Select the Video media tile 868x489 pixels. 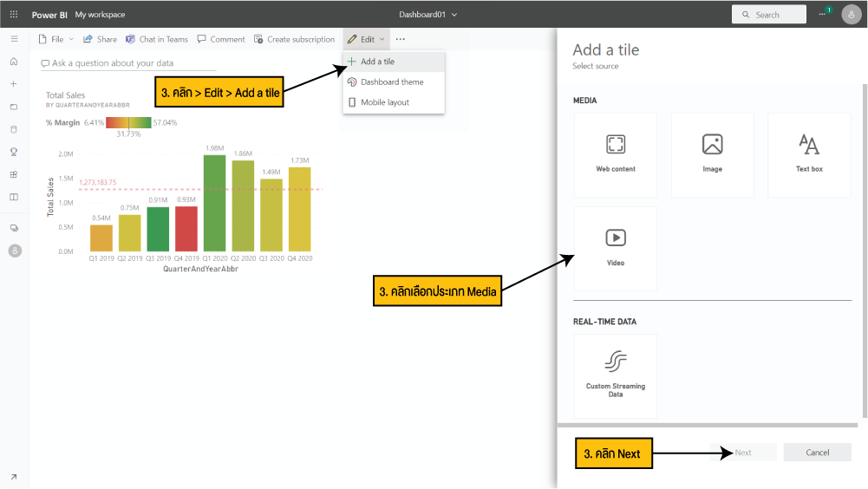(616, 249)
